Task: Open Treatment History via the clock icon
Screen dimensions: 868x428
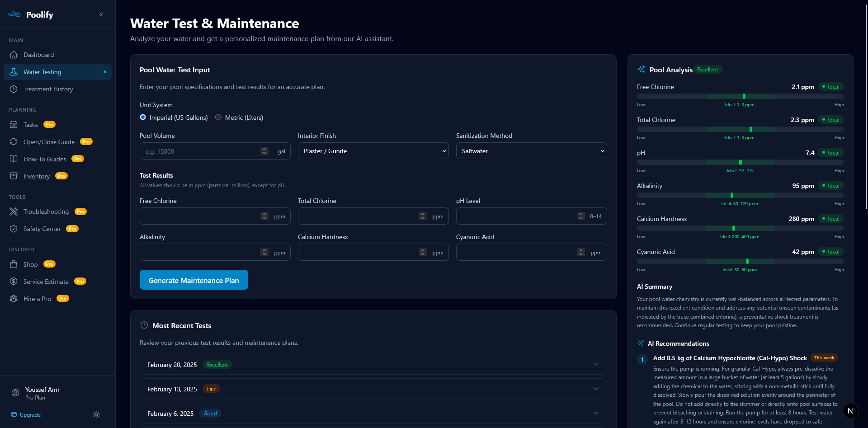Action: (14, 89)
